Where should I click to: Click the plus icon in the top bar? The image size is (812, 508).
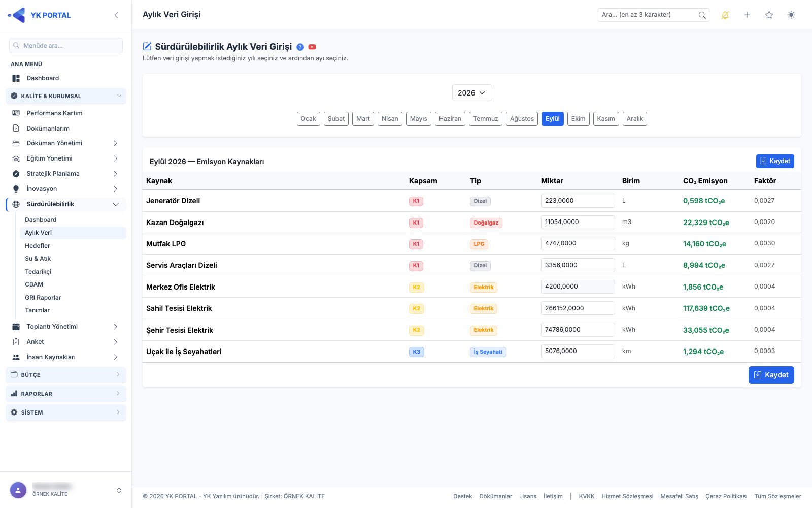point(747,15)
